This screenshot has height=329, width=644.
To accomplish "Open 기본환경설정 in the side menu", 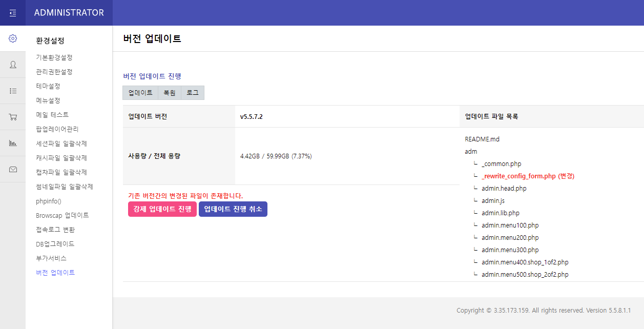I will point(54,57).
